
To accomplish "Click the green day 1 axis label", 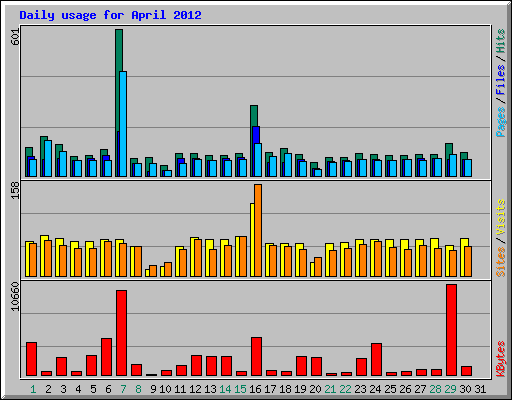I will [x=33, y=389].
